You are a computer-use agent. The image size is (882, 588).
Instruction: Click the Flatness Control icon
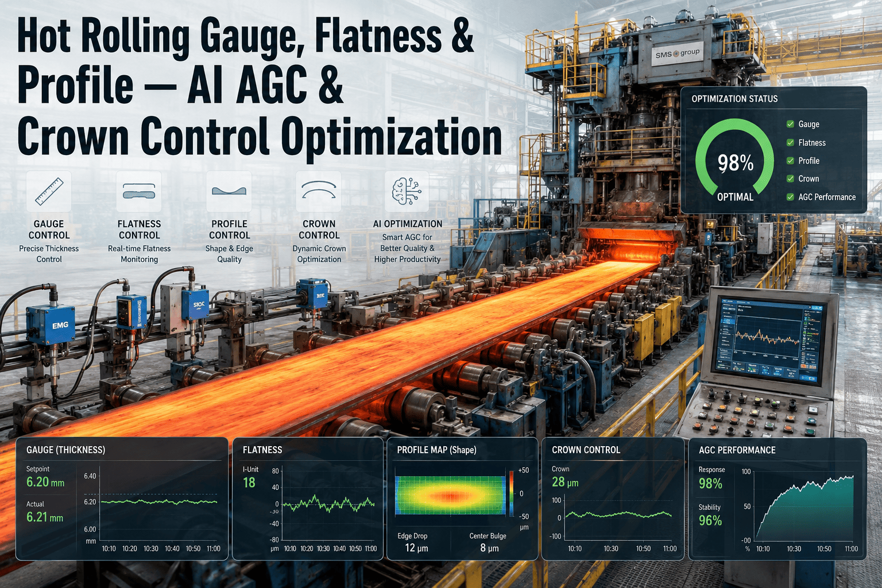139,191
